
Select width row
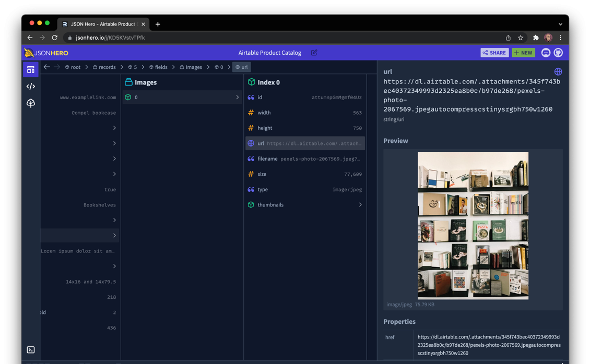coord(305,113)
